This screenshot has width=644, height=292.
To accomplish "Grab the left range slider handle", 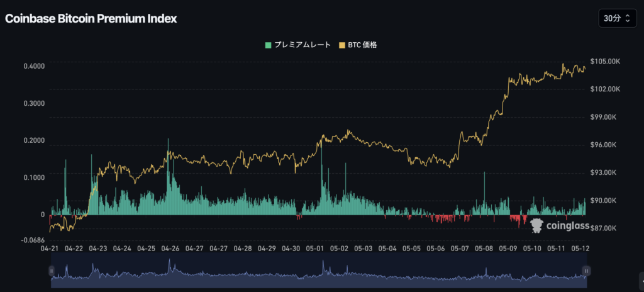I will coord(52,271).
